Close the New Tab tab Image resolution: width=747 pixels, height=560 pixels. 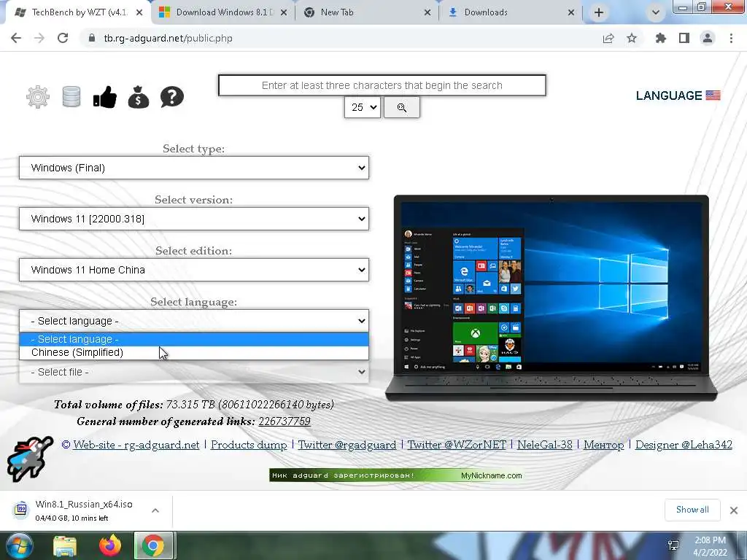click(427, 12)
